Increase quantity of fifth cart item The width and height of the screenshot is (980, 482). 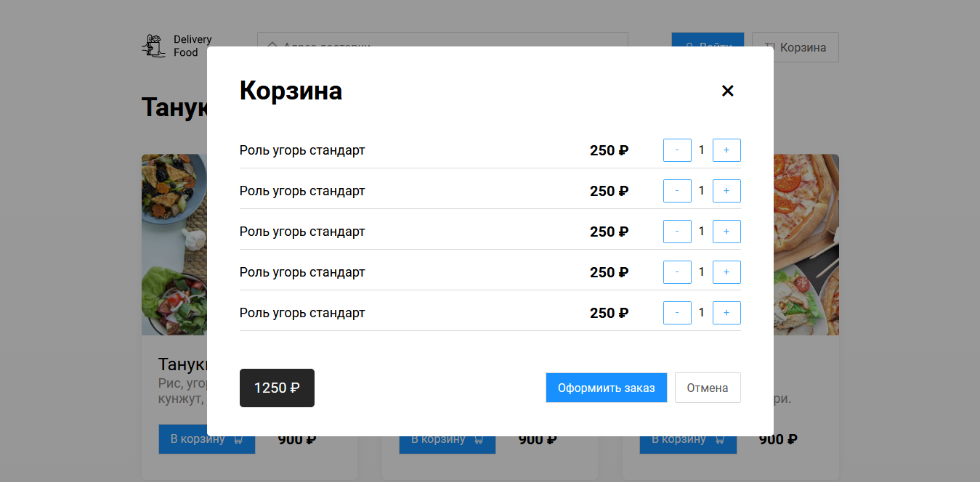point(726,313)
